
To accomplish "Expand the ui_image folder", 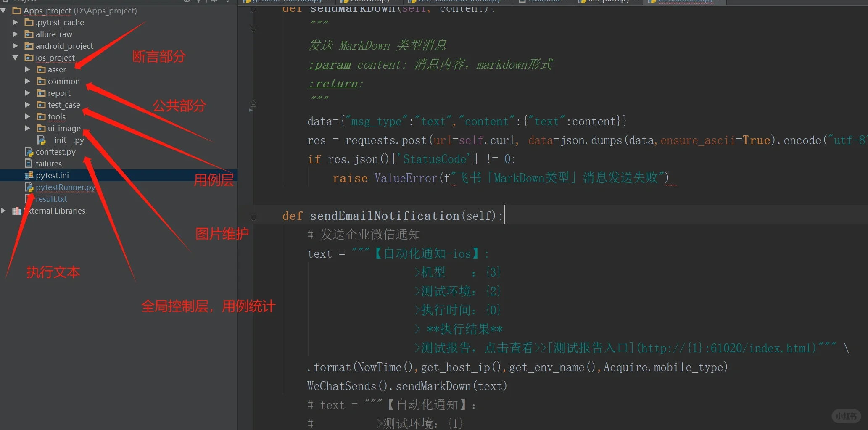I will (x=28, y=128).
